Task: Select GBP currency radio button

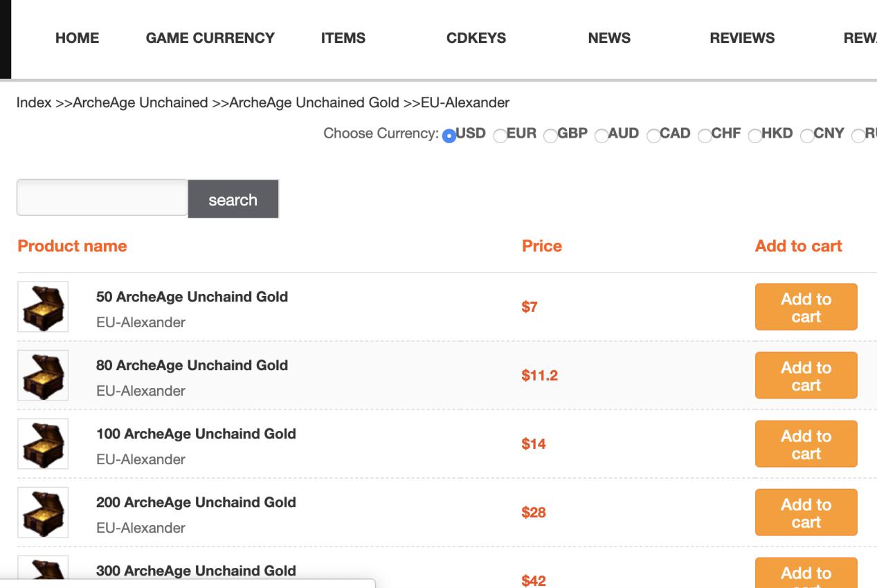Action: (x=551, y=136)
